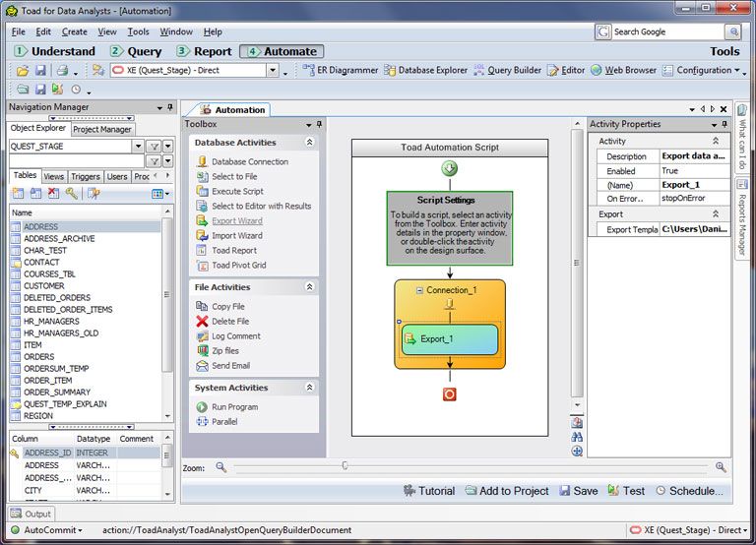This screenshot has width=756, height=545.
Task: Select the Delete File activity
Action: (x=222, y=322)
